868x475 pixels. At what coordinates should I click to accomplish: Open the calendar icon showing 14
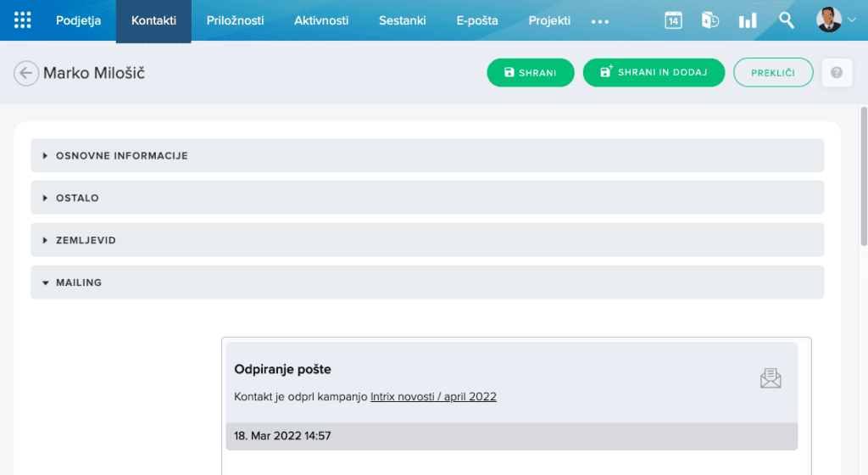[x=673, y=20]
